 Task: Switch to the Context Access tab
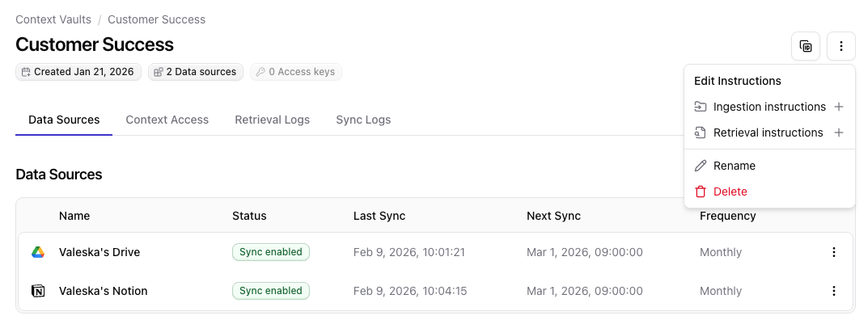point(167,120)
